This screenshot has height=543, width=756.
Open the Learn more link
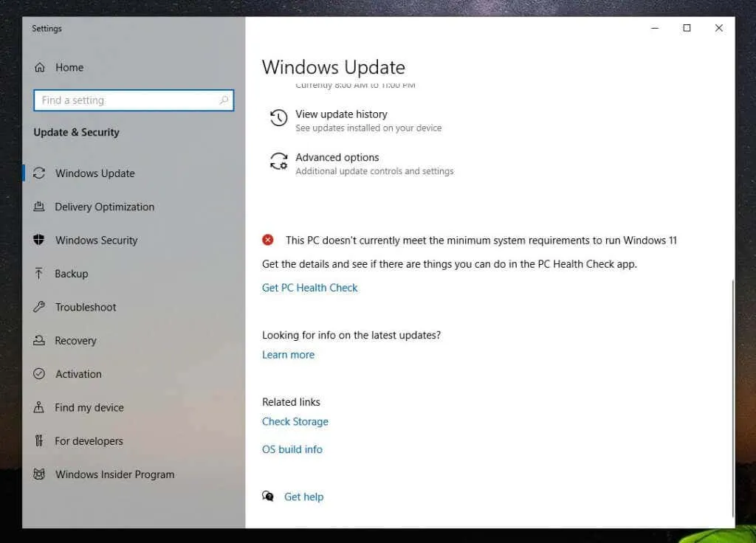[x=288, y=354]
